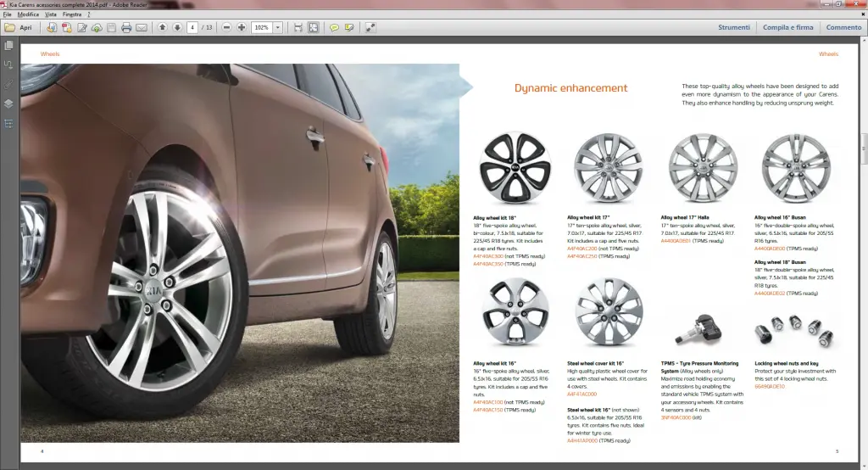The height and width of the screenshot is (470, 868).
Task: Click the TPMS sensor image
Action: pyautogui.click(x=699, y=330)
